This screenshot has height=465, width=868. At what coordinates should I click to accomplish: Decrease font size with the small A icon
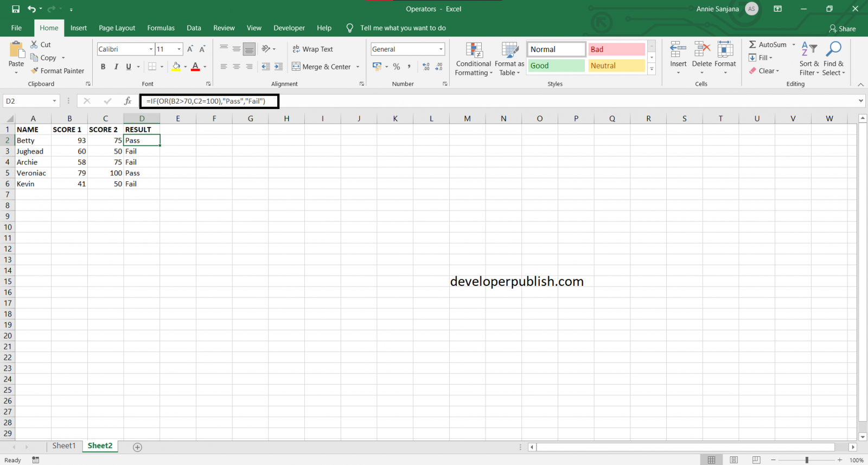point(202,49)
